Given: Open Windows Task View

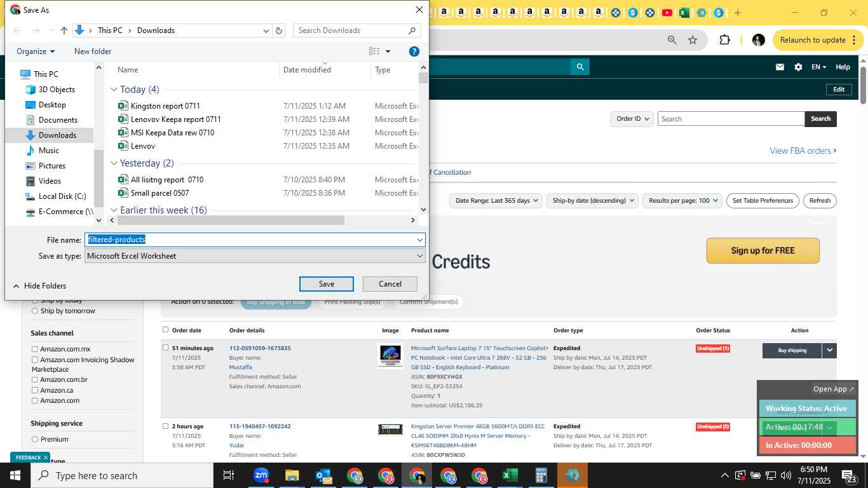Looking at the screenshot, I should [x=229, y=475].
